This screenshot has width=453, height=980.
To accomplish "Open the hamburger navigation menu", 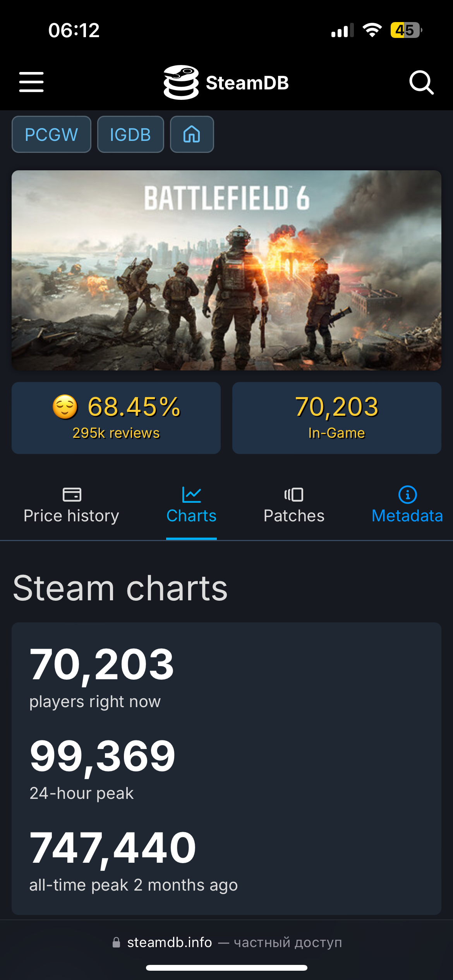I will point(31,82).
